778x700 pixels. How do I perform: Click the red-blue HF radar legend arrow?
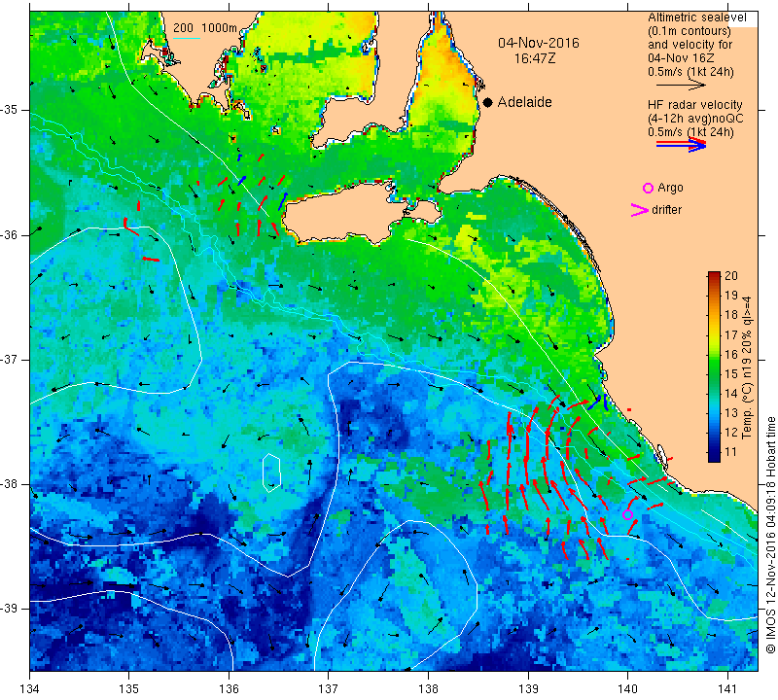pos(682,144)
